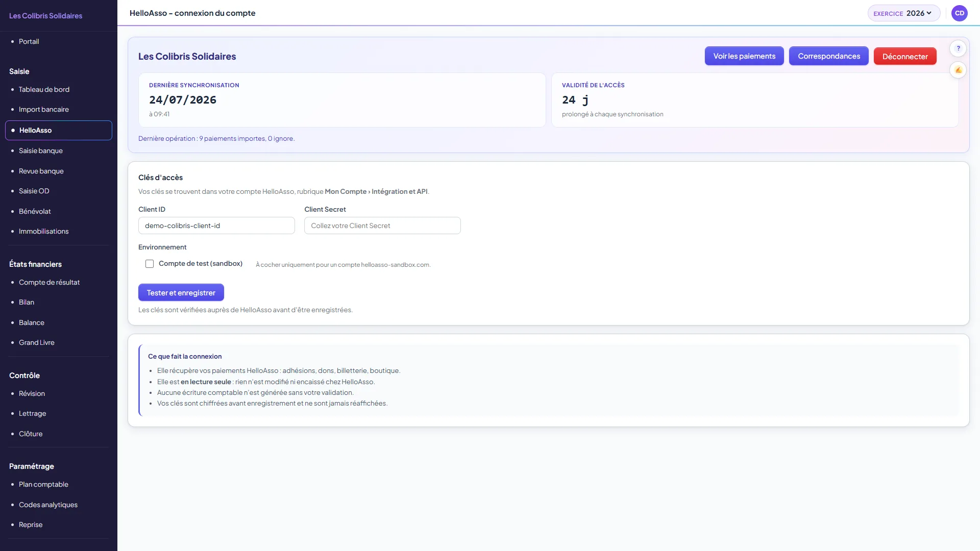Screen dimensions: 980x551
Task: Click 'HelloAsso – connexion du compte' page title
Action: coord(192,13)
